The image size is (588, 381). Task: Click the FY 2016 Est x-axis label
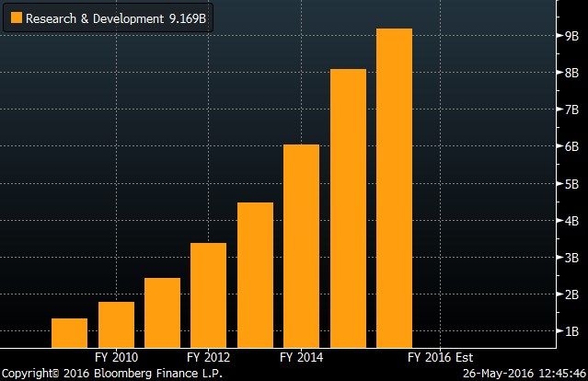[440, 357]
